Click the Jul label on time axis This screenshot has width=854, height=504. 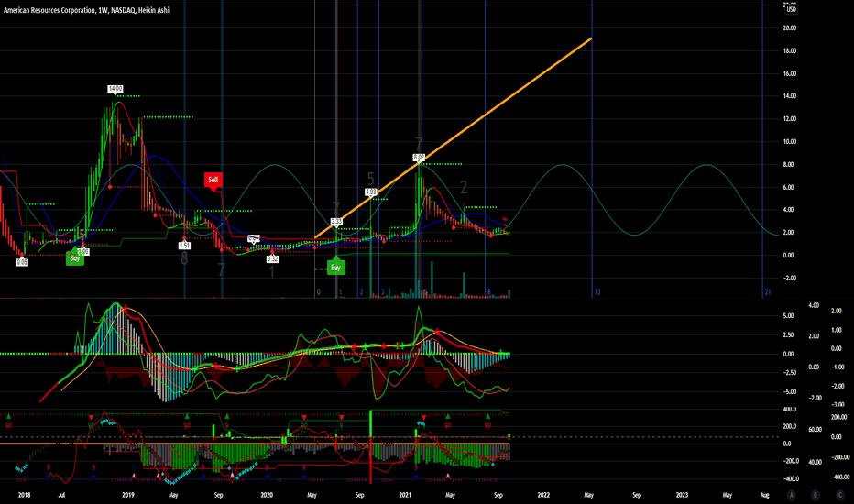tap(61, 495)
